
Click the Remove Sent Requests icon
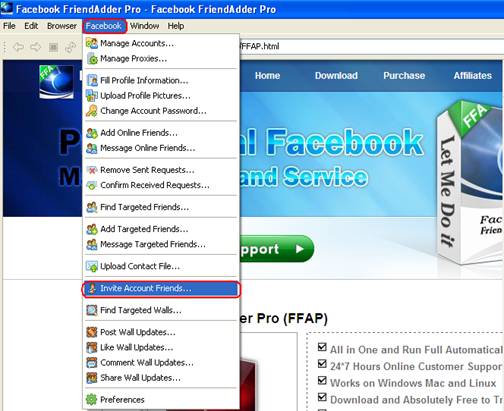pos(92,170)
